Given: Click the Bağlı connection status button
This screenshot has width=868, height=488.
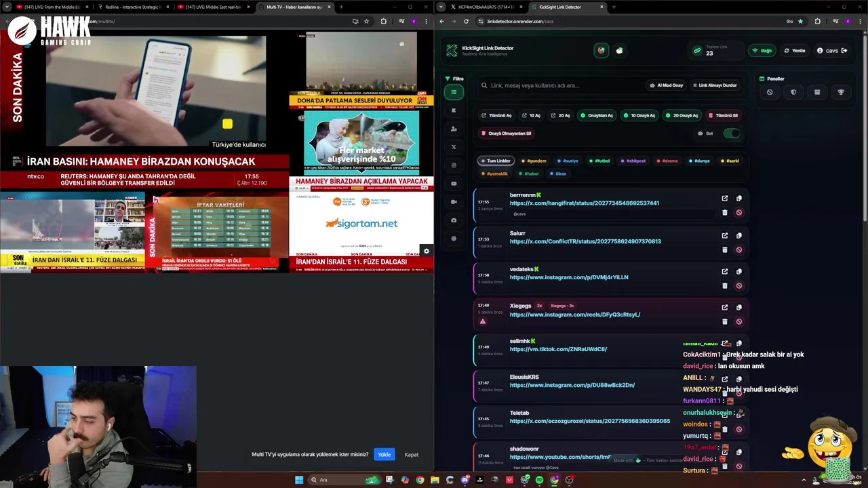Looking at the screenshot, I should tap(762, 51).
